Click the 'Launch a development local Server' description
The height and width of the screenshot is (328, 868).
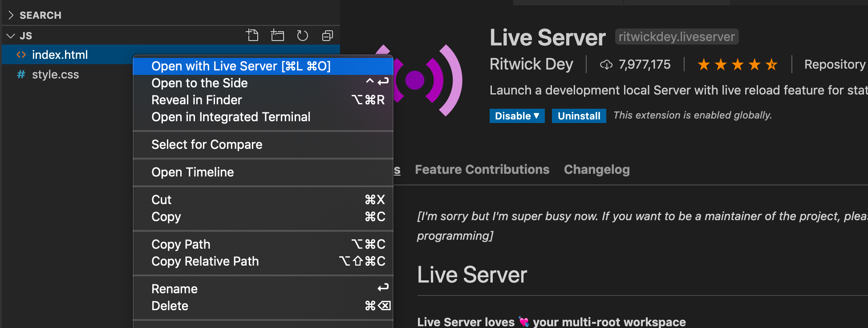click(678, 90)
